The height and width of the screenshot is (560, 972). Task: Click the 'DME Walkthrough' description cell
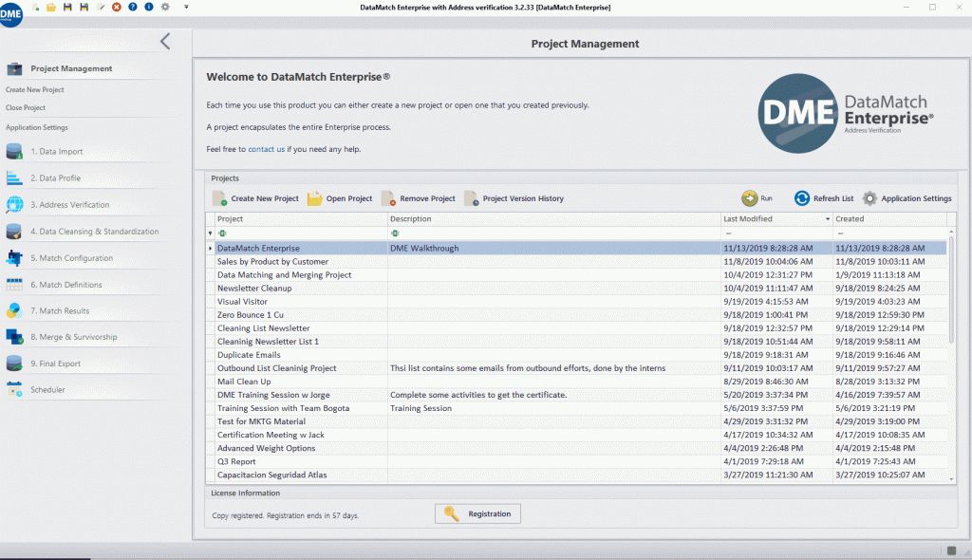tap(553, 248)
